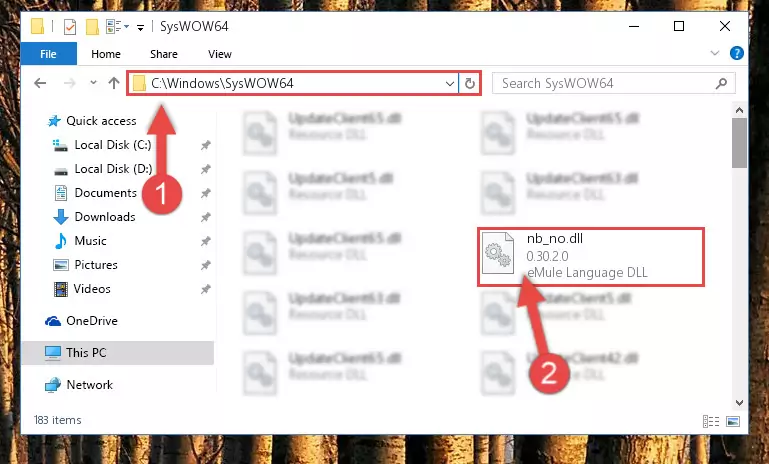Open Customize Quick Access Toolbar dropdown
This screenshot has width=769, height=464.
(140, 27)
